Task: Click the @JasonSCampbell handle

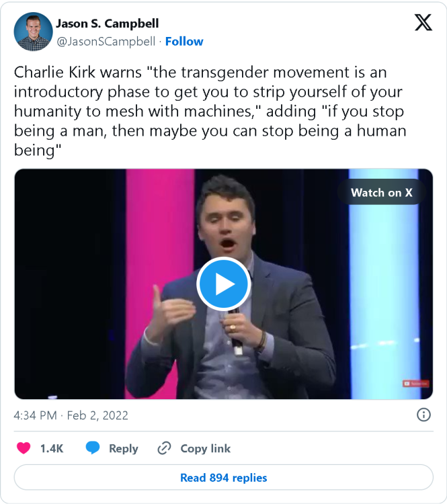Action: point(106,42)
